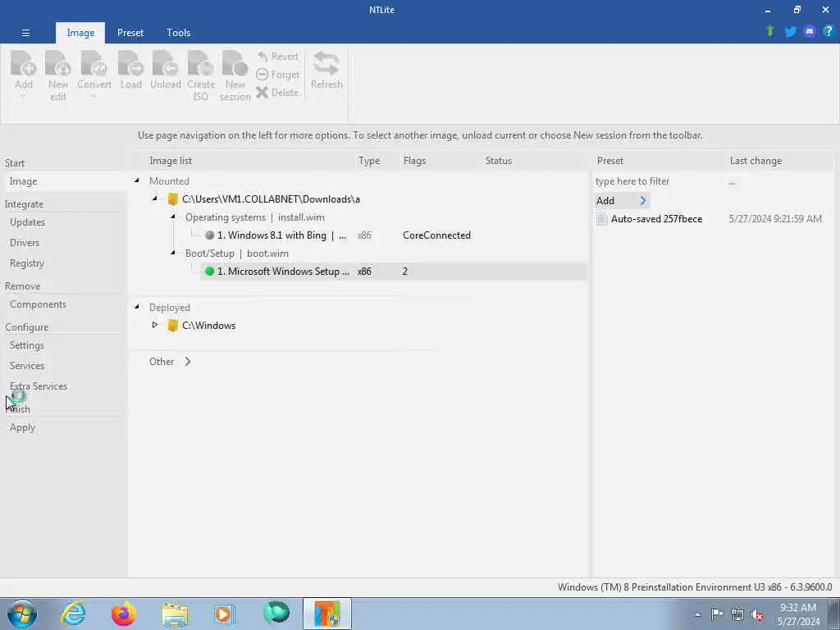Screen dimensions: 840x630
Task: Sort by Last change column header
Action: (x=756, y=161)
